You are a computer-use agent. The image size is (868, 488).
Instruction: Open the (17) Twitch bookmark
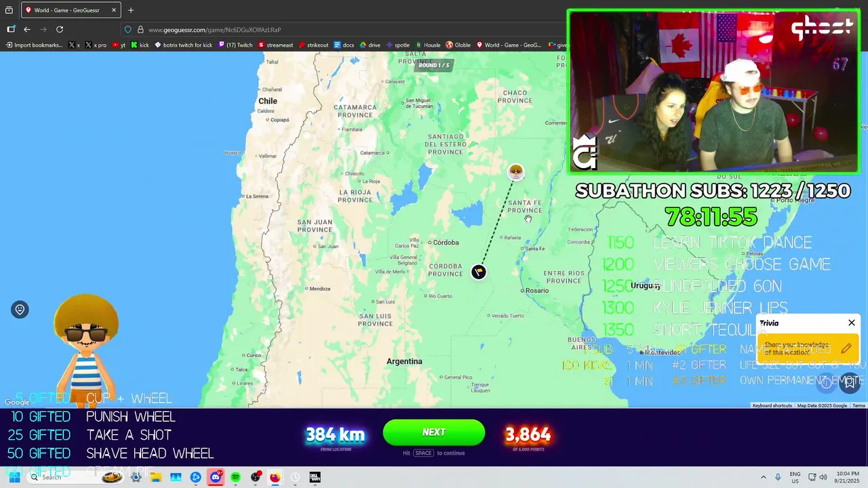pyautogui.click(x=235, y=45)
